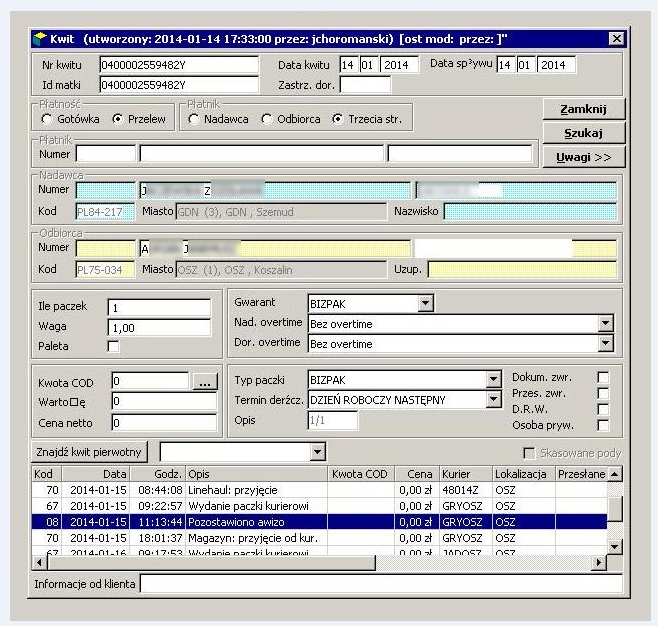
Task: Select Nadawca as payer
Action: tap(193, 119)
